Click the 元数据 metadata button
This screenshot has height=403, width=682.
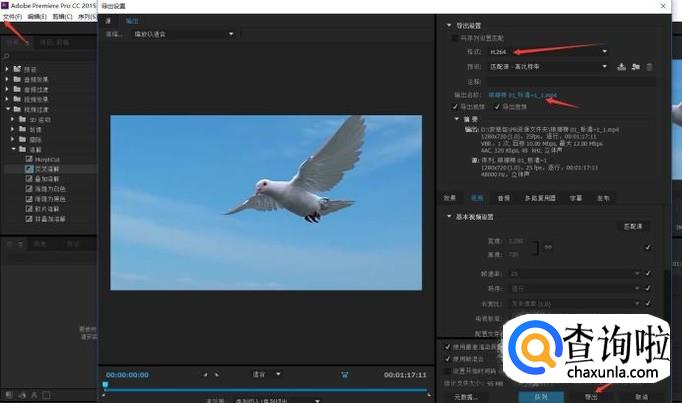click(x=465, y=396)
